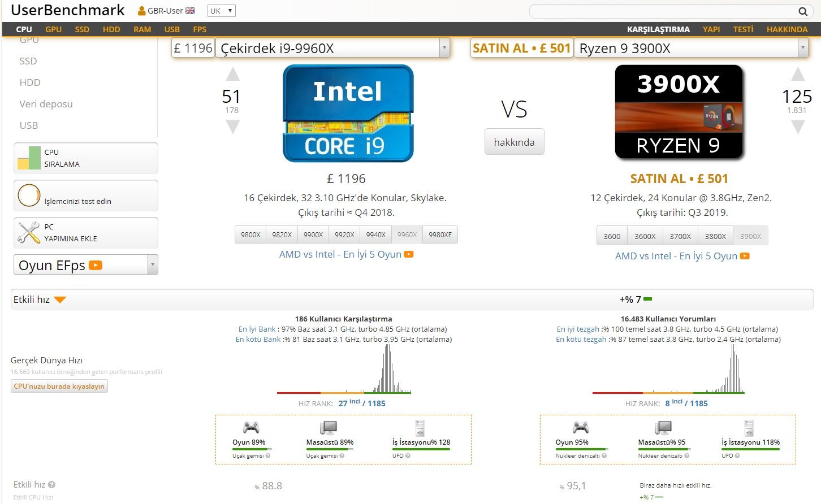Click the tools icon for PC build

(x=29, y=233)
